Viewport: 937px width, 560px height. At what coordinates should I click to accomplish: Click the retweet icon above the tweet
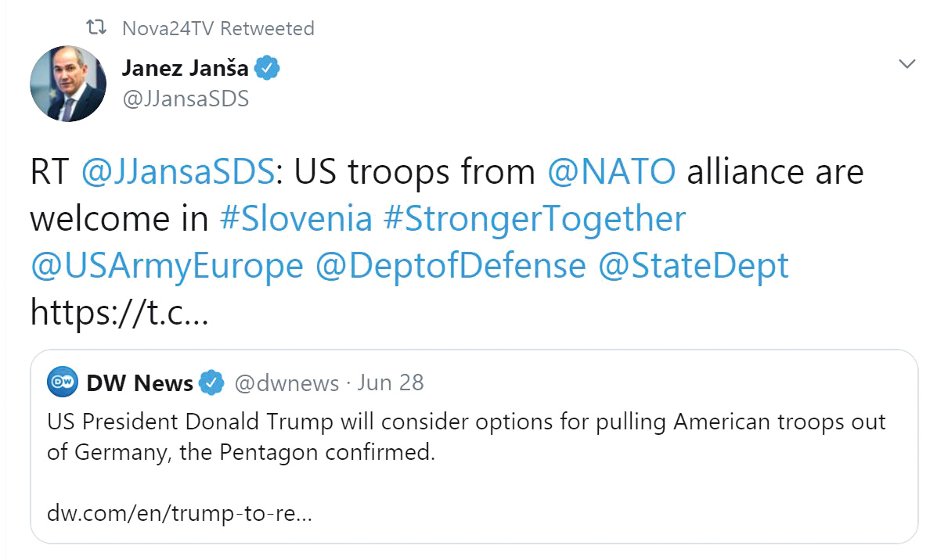tap(96, 29)
